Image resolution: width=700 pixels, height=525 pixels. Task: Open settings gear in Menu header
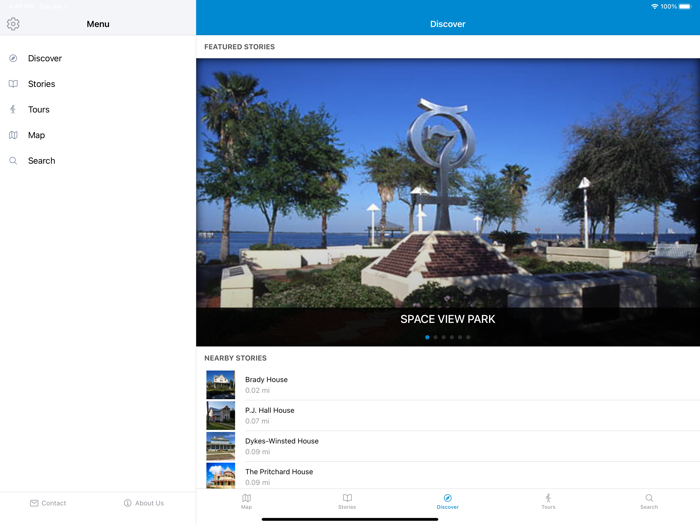point(13,24)
